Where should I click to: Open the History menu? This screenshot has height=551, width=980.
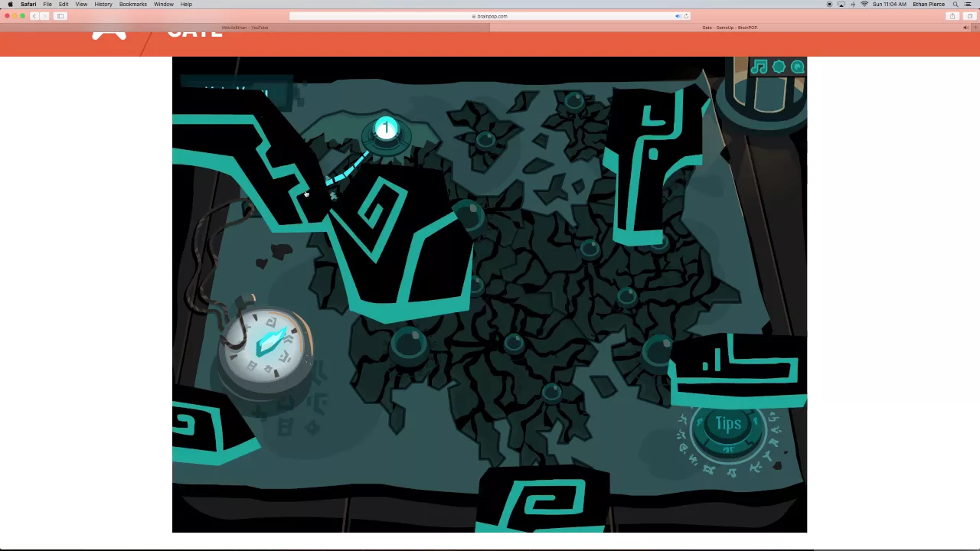pos(103,4)
